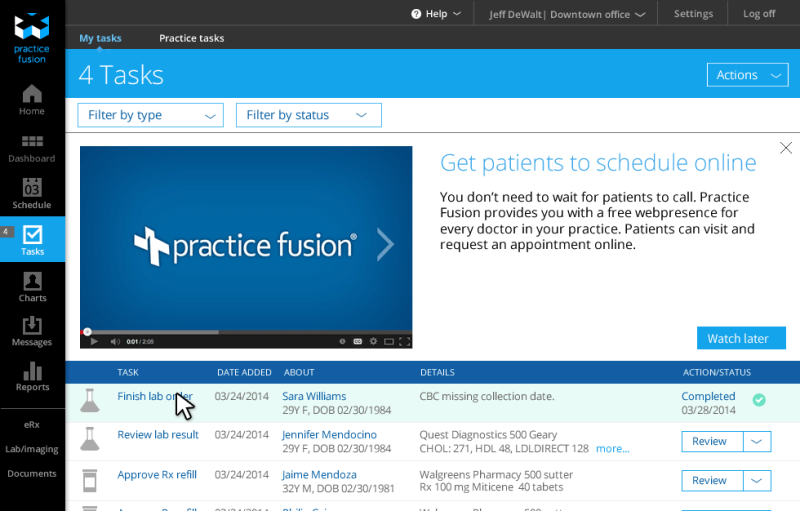Click the video progress bar
The height and width of the screenshot is (511, 800).
(x=246, y=332)
